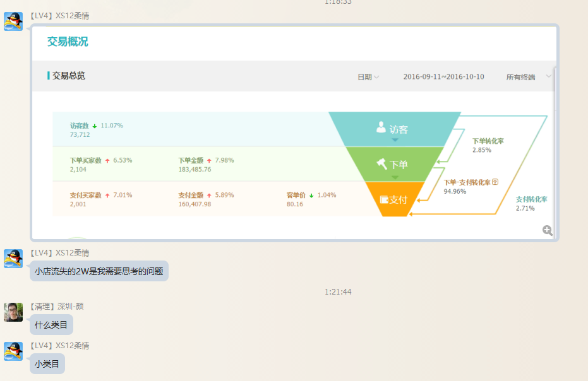Click the photo avatar of 深圳-颜
Image resolution: width=588 pixels, height=381 pixels.
[13, 312]
